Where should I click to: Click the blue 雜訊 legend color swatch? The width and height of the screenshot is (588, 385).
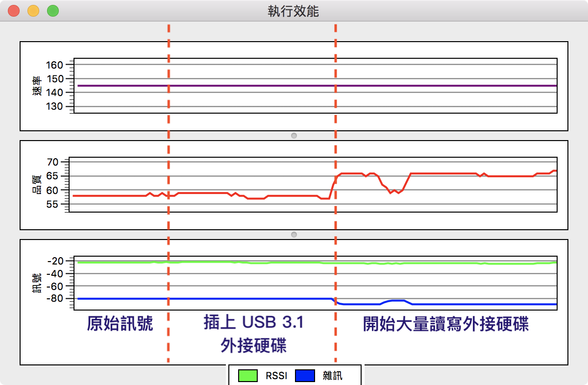[x=305, y=376]
